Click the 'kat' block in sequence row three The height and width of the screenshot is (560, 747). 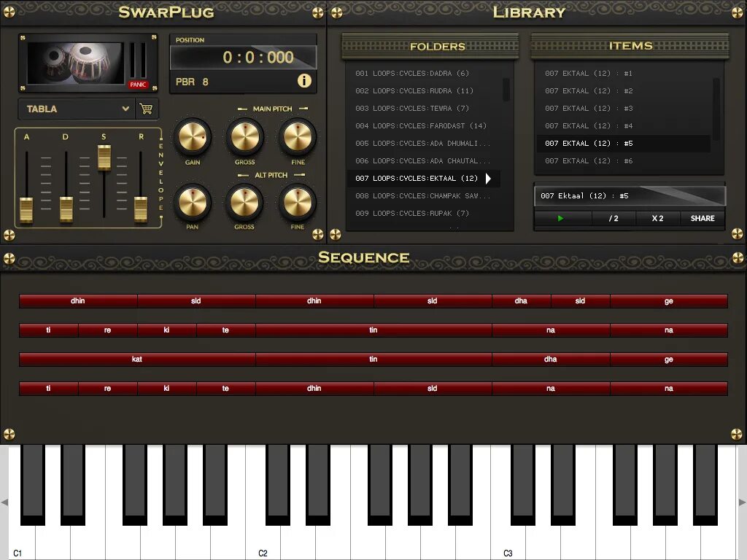[137, 359]
